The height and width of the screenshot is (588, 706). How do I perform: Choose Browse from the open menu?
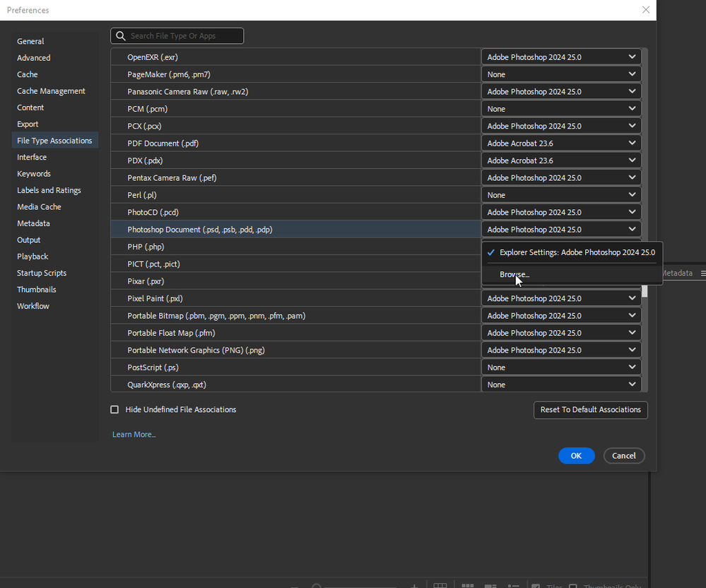point(514,274)
